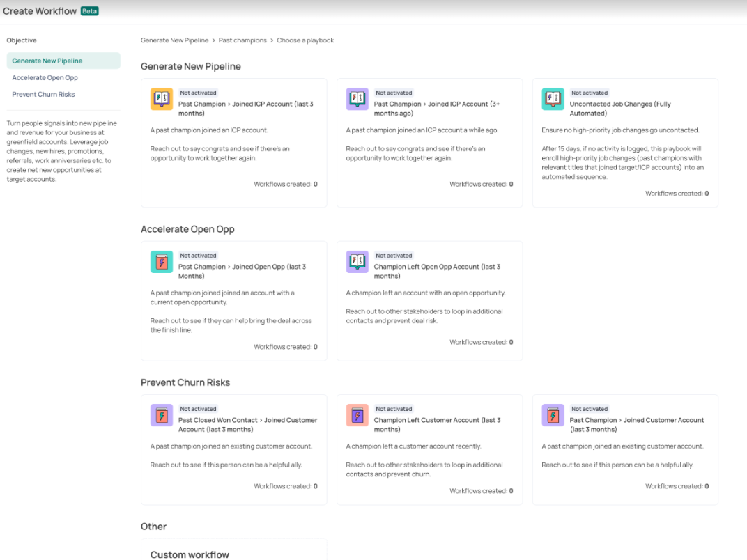
Task: Click Choose a playbook breadcrumb
Action: (x=305, y=40)
